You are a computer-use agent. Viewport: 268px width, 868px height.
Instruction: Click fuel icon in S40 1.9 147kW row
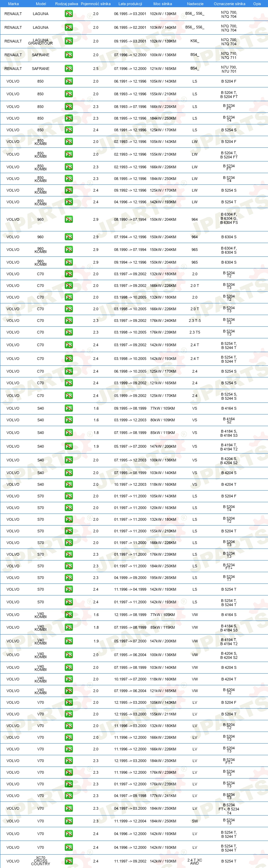coord(69,446)
